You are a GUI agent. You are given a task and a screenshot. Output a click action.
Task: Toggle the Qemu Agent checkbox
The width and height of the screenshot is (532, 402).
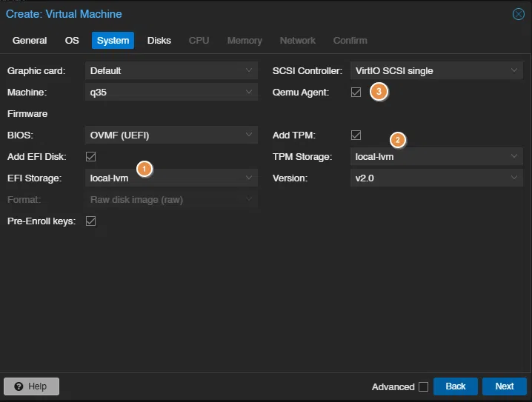coord(356,93)
